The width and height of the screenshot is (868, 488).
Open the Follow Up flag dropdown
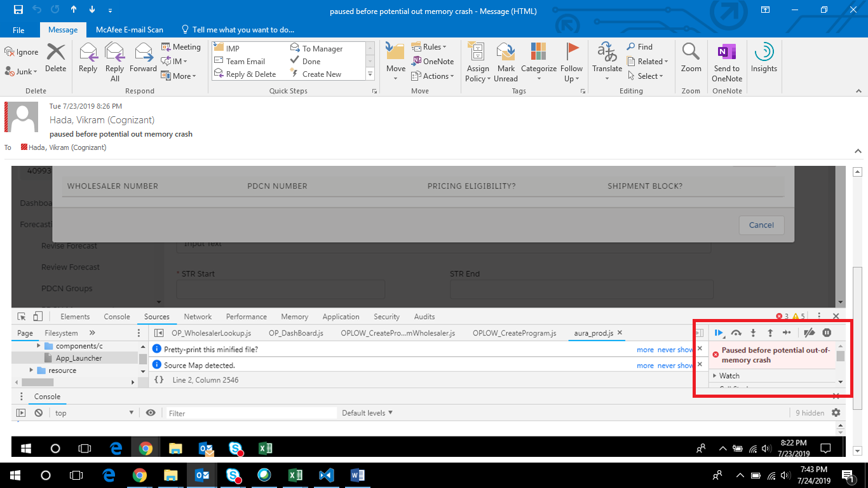pyautogui.click(x=571, y=62)
